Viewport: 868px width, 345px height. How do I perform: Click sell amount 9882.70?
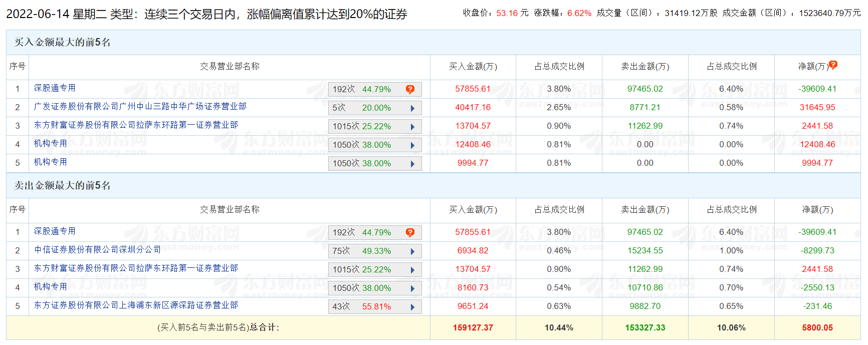click(x=645, y=306)
